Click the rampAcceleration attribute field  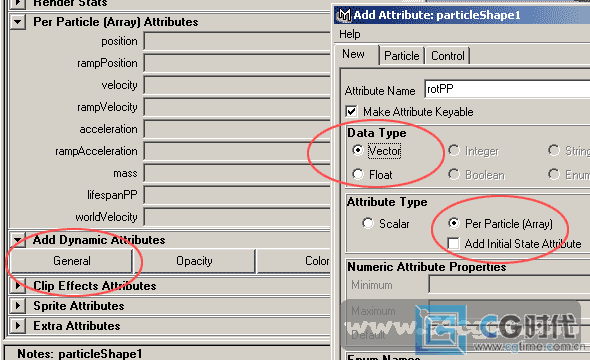tap(237, 151)
